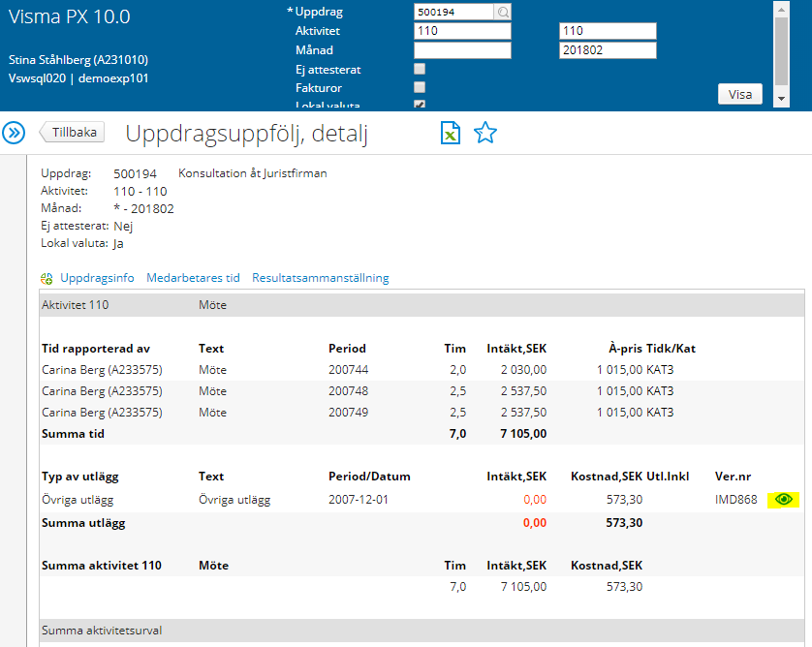Mark page as favorite with star icon

pos(485,134)
